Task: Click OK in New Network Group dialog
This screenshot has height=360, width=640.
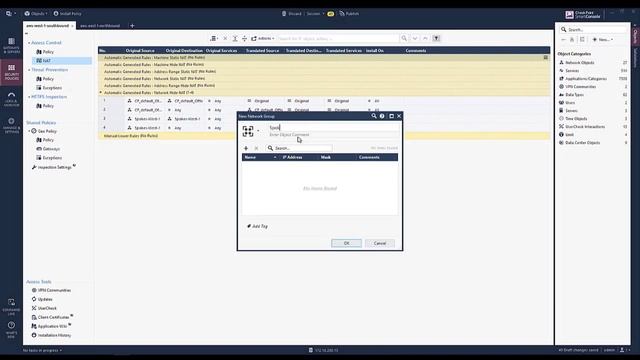Action: pos(346,243)
